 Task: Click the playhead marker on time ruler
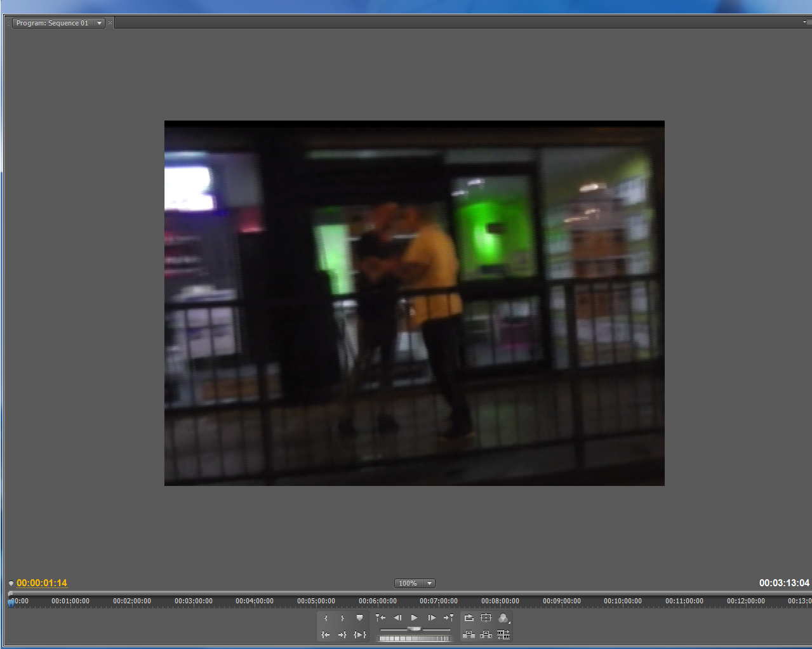click(11, 602)
